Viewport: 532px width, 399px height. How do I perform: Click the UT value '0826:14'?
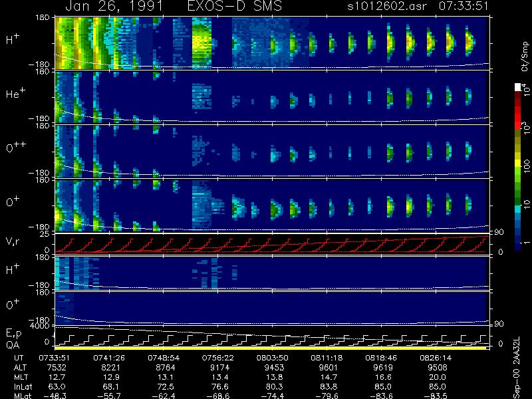[436, 358]
